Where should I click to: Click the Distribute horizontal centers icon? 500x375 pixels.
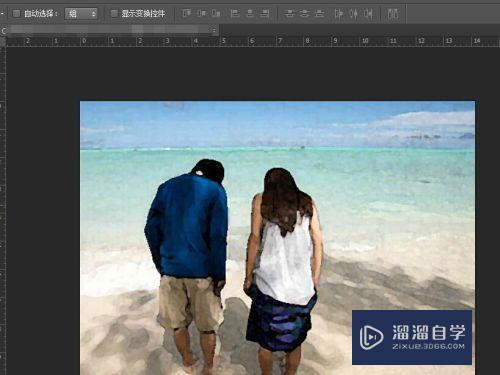353,14
